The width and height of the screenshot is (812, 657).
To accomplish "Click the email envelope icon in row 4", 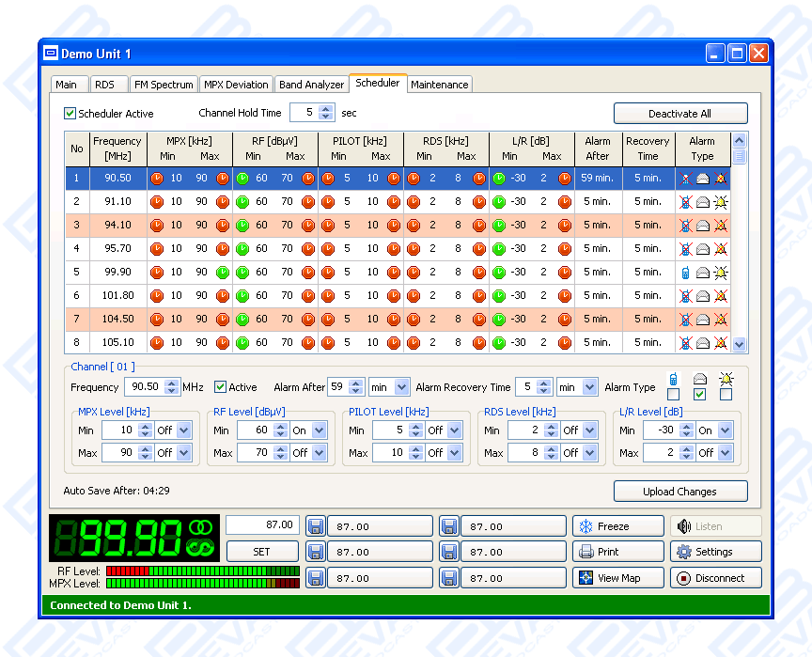I will coord(702,249).
